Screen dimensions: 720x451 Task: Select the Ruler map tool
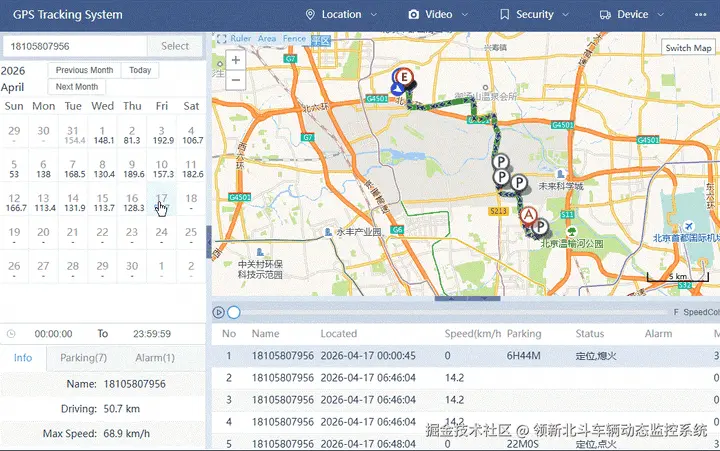pos(241,39)
